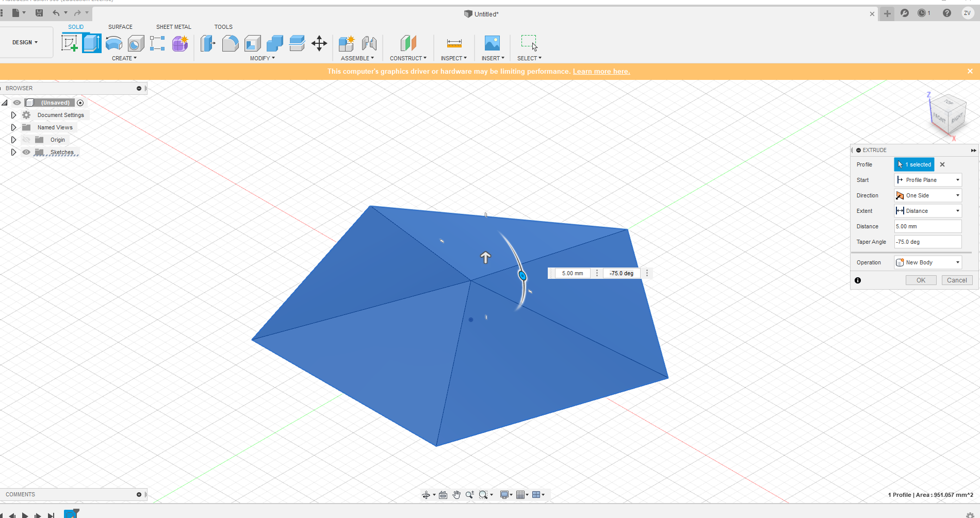The image size is (980, 518).
Task: Click the Extrude tool icon
Action: 92,43
